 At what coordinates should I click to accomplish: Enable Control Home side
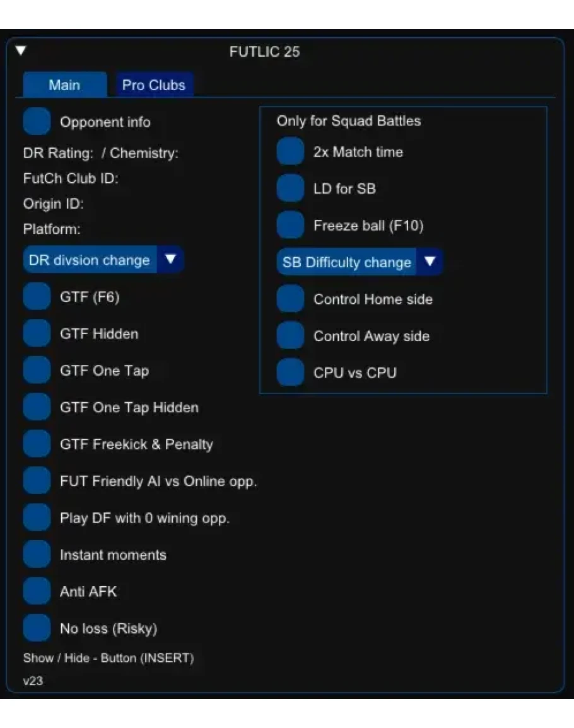(290, 299)
